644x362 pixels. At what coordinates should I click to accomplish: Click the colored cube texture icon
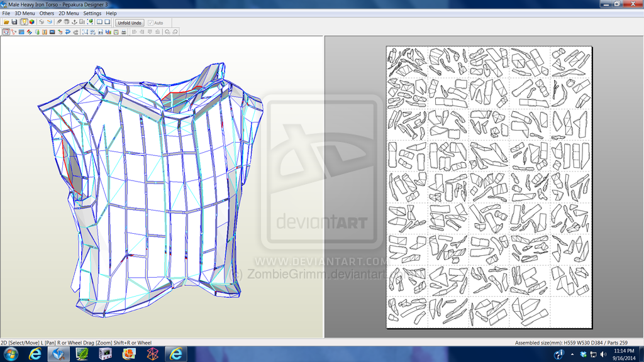point(32,22)
